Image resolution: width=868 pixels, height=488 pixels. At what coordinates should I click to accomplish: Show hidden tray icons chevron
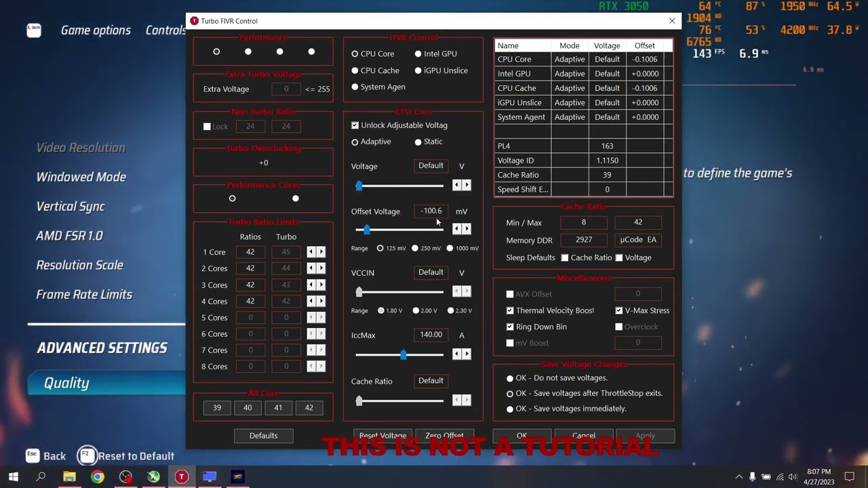pyautogui.click(x=738, y=477)
